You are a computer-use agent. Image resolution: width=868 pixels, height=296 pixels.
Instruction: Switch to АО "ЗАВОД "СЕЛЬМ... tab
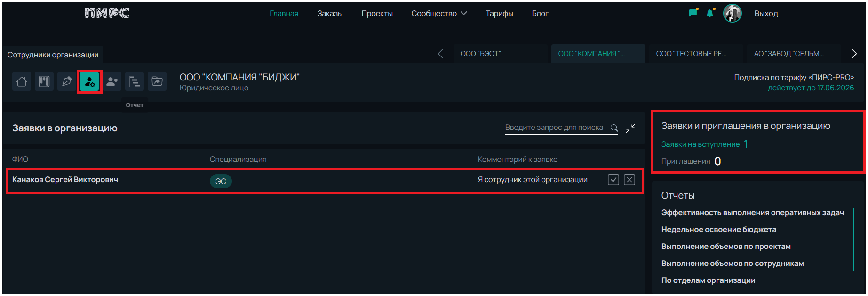tap(794, 54)
